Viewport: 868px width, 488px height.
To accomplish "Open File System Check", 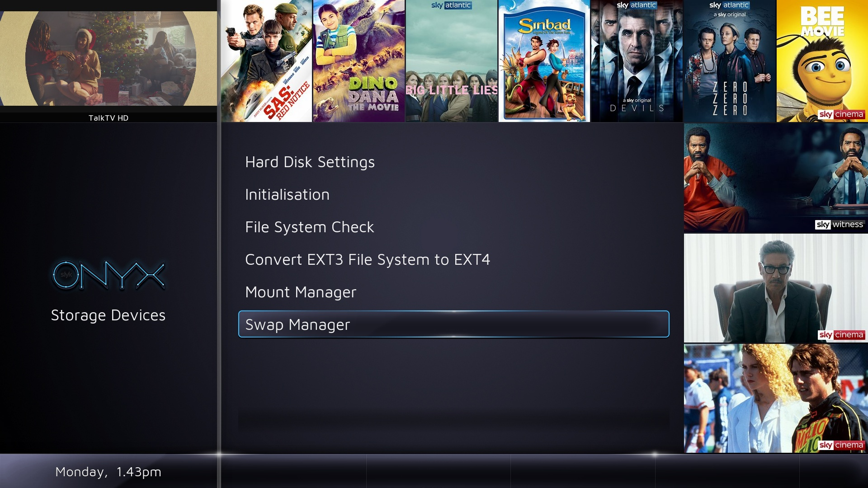I will pyautogui.click(x=453, y=227).
